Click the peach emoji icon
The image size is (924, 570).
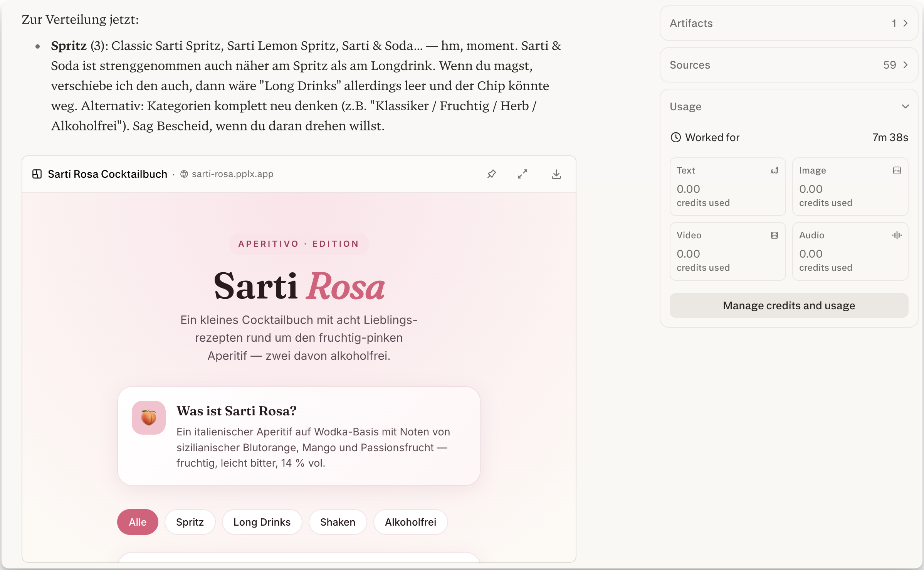point(149,418)
